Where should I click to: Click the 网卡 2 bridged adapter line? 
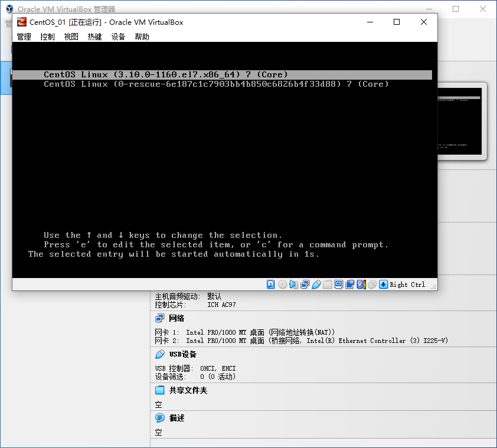302,341
